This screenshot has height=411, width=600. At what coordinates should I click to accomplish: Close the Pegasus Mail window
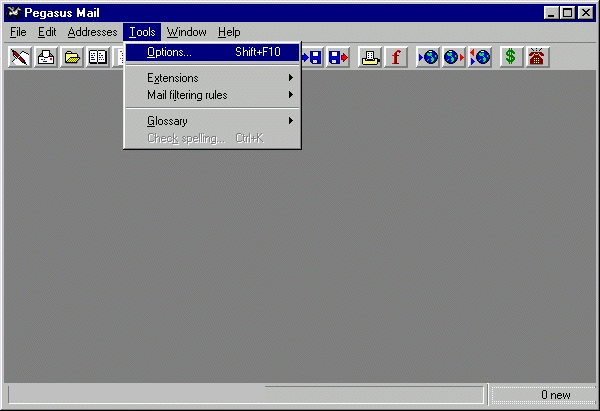click(x=586, y=13)
